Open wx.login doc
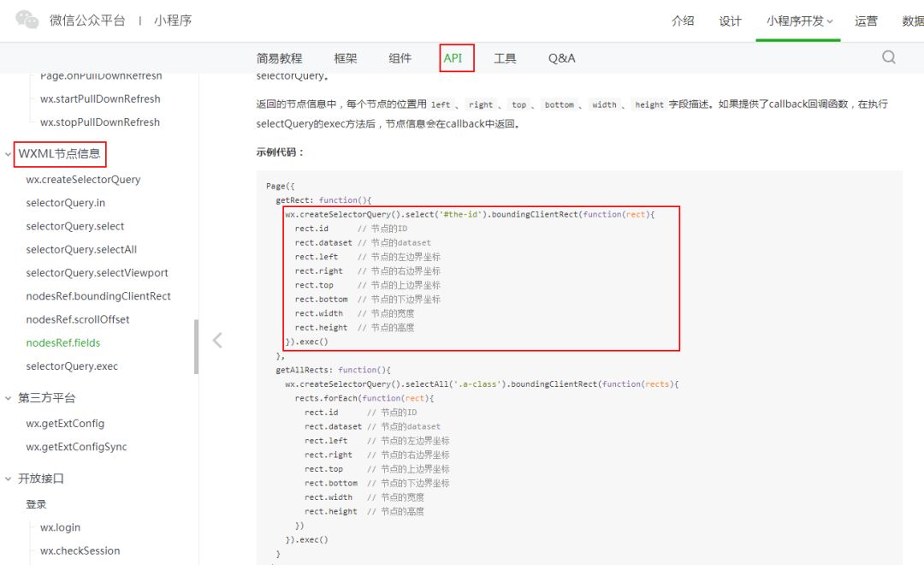The height and width of the screenshot is (565, 924). coord(60,527)
